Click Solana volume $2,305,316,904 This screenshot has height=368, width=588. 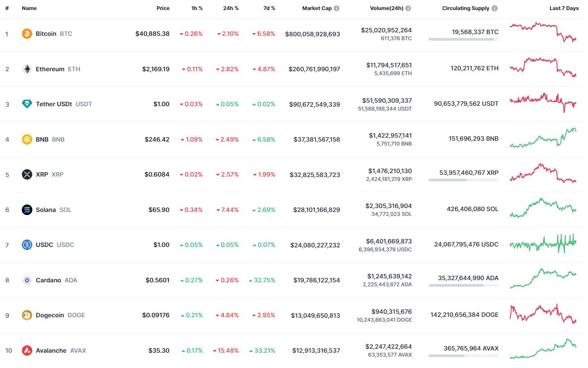tap(389, 206)
